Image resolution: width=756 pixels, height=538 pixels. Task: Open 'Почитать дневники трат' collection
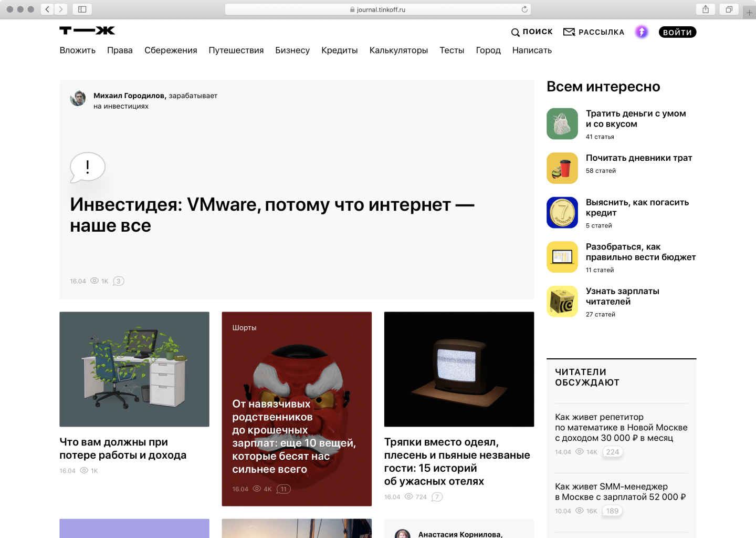pyautogui.click(x=639, y=158)
